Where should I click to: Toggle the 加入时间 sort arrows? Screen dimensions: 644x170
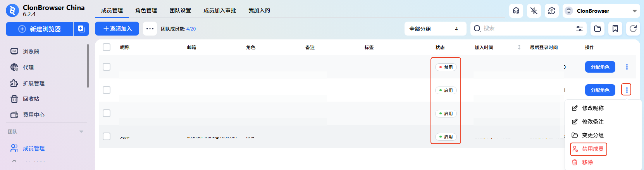tap(519, 47)
